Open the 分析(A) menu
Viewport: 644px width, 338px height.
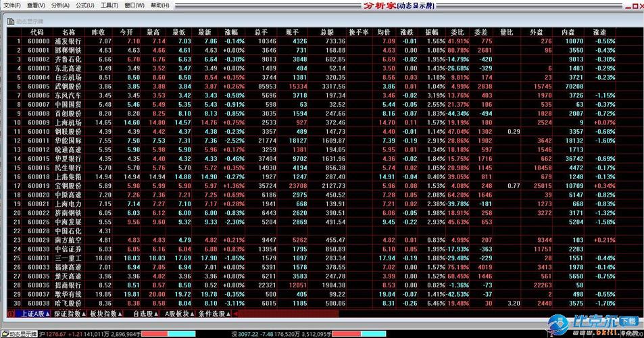(60, 5)
